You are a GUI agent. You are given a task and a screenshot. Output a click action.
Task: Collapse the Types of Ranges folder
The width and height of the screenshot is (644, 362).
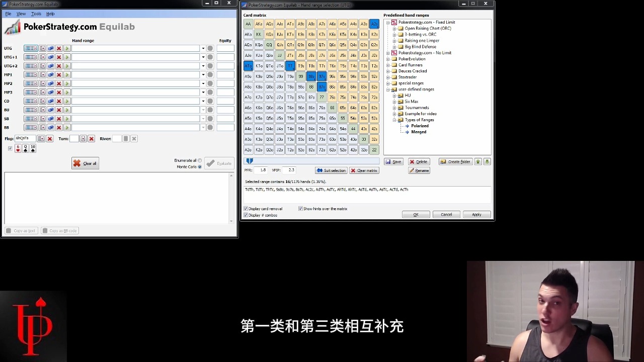[x=394, y=120]
